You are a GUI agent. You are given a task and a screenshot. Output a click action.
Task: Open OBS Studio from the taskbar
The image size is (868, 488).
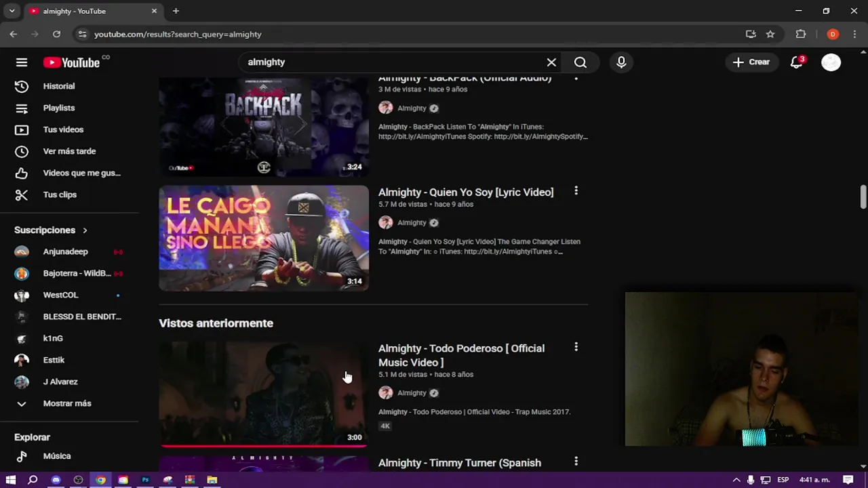[x=78, y=480]
